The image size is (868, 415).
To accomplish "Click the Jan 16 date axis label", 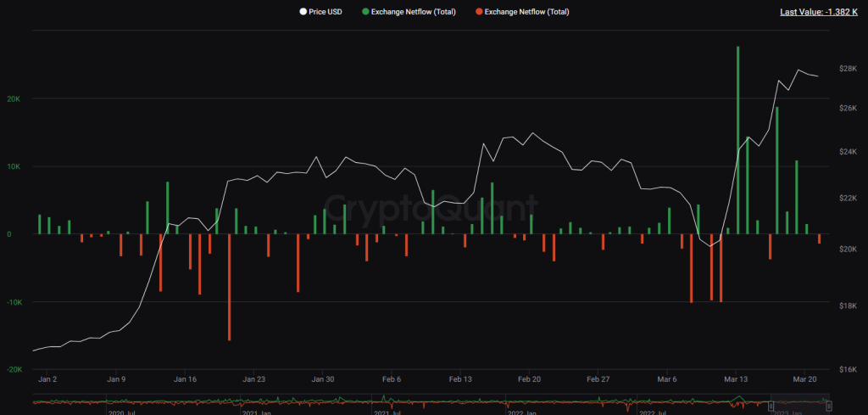I will (185, 379).
